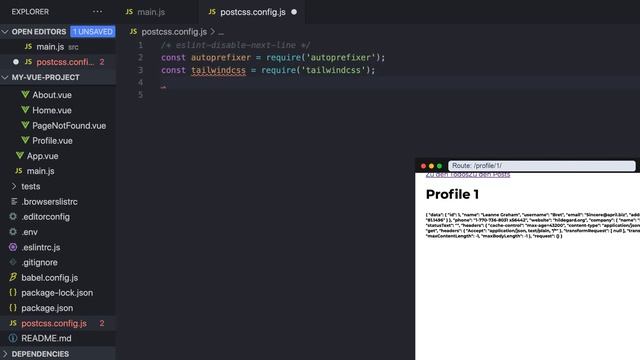
Task: Click the info icon of README.md
Action: click(13, 338)
